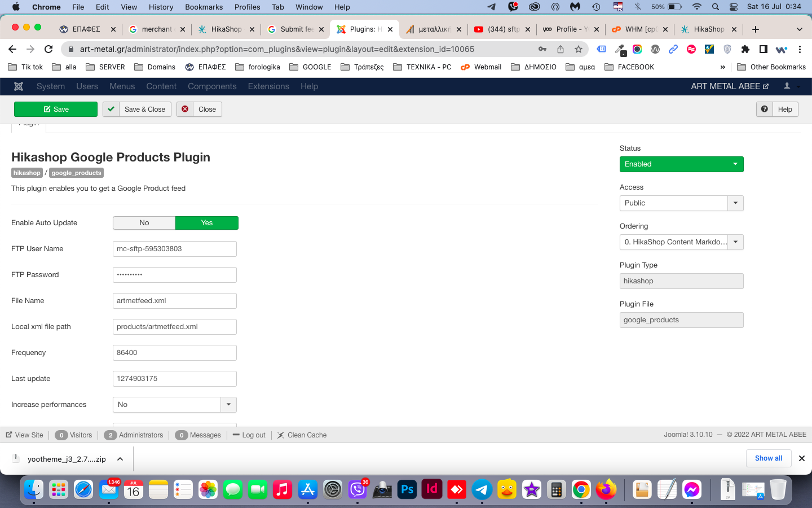Open Photoshop from the Dock
This screenshot has width=812, height=508.
(x=407, y=489)
